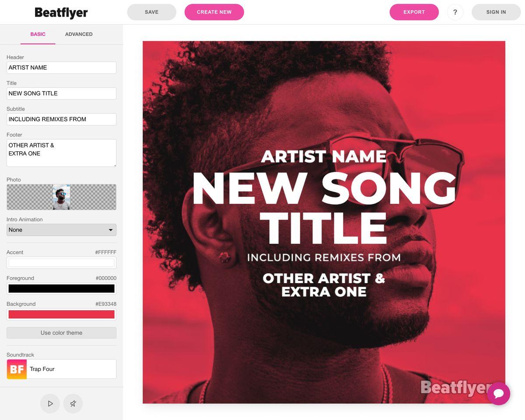Select the Basic tab
This screenshot has height=420, width=525.
(x=38, y=34)
